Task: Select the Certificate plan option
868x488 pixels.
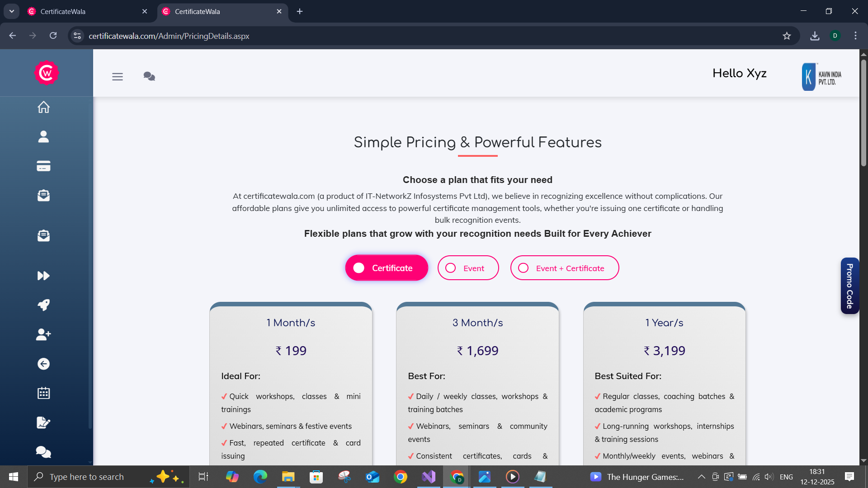Action: 387,268
